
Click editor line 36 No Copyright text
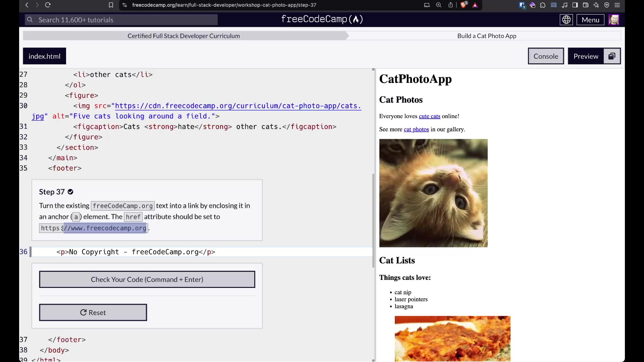click(x=136, y=252)
